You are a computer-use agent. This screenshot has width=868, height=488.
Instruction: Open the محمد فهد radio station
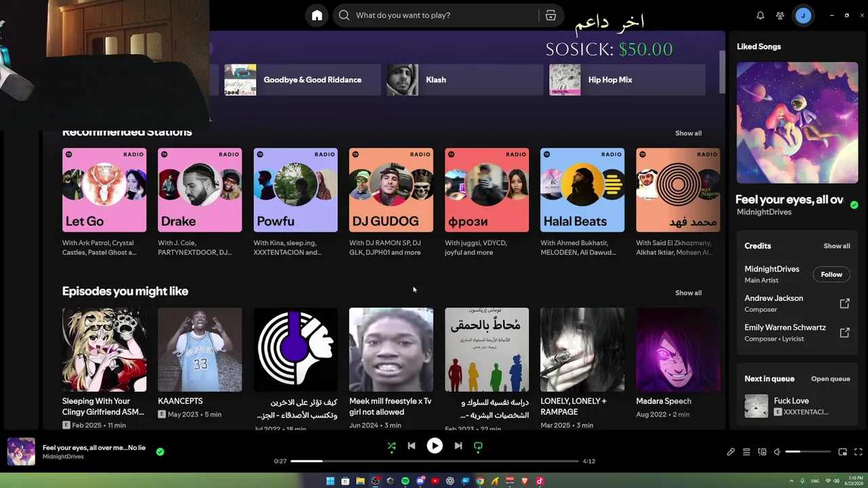coord(678,190)
